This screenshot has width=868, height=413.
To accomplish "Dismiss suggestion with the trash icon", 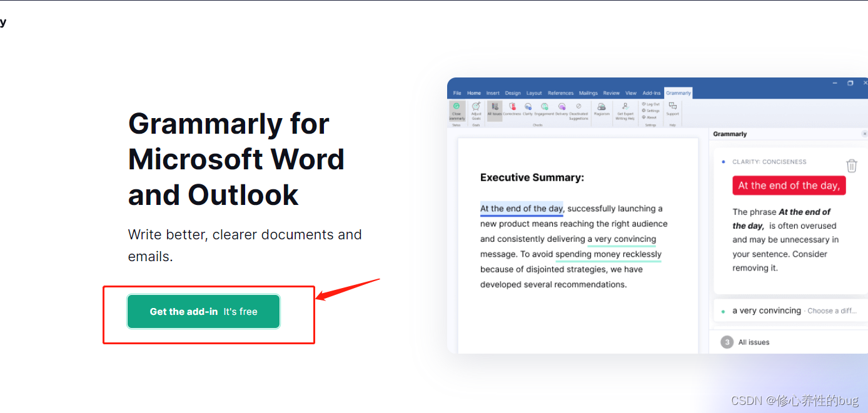I will [x=852, y=166].
